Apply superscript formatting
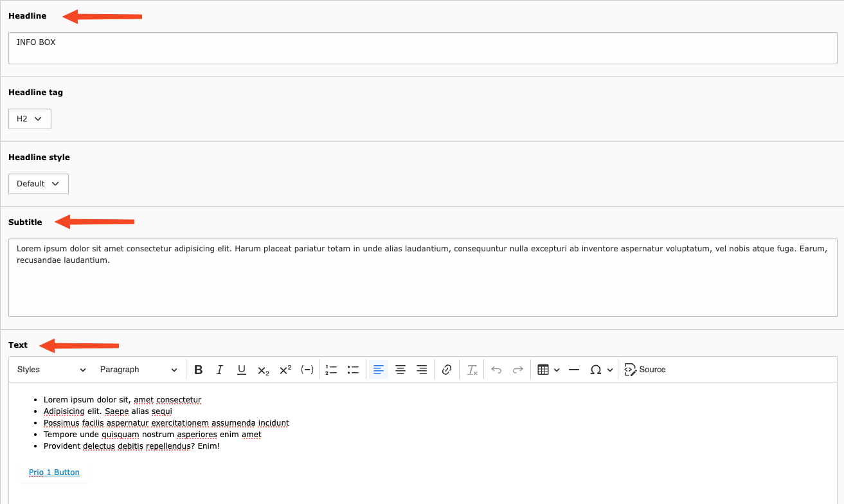 [285, 370]
